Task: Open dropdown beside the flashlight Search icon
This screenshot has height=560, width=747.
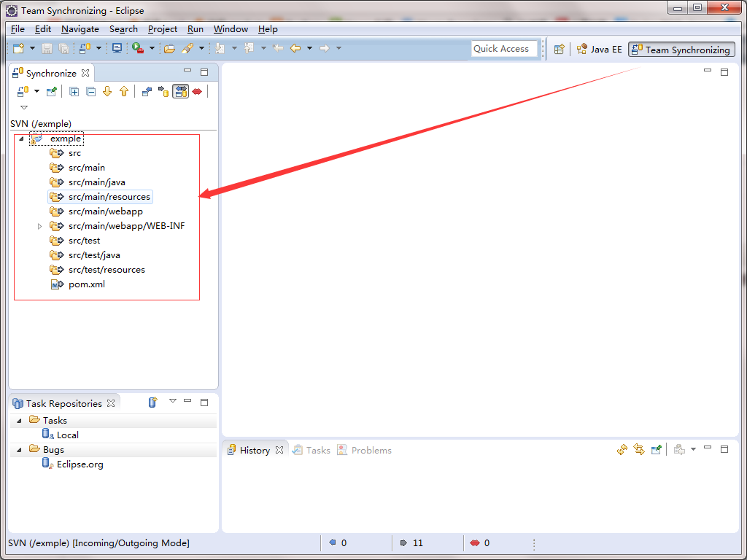Action: point(201,48)
